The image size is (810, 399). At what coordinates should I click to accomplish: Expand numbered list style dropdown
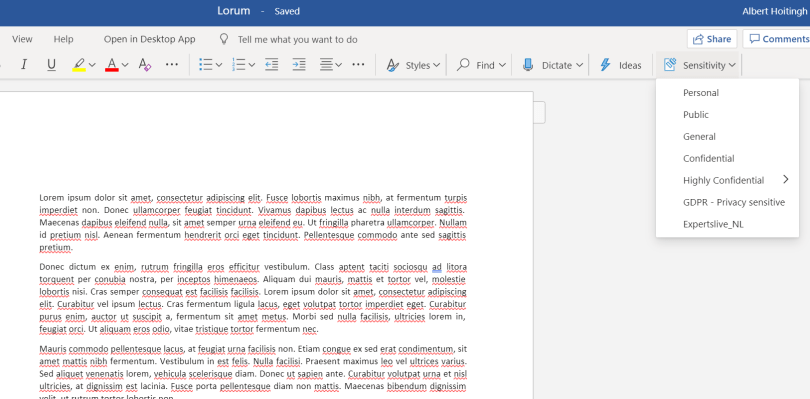coord(252,65)
